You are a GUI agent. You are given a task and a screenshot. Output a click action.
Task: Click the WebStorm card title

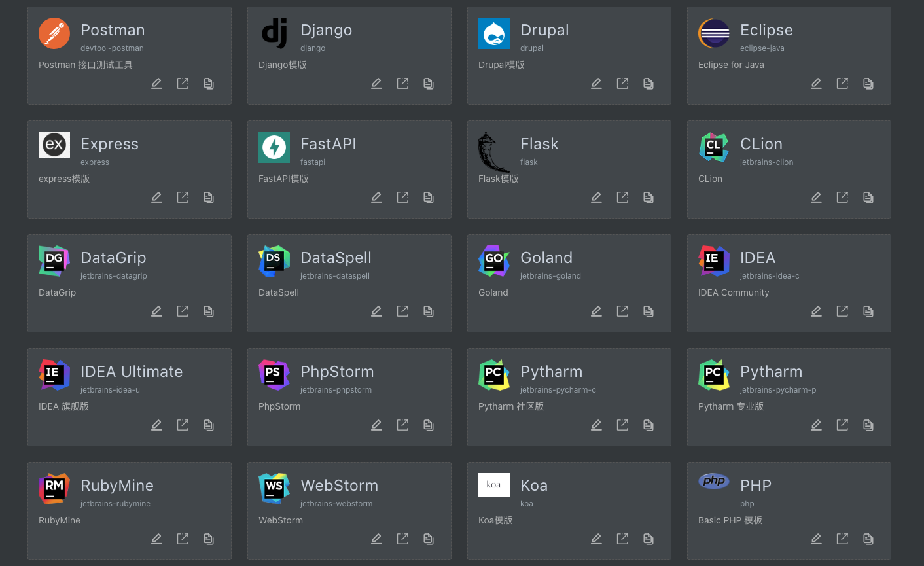(339, 486)
